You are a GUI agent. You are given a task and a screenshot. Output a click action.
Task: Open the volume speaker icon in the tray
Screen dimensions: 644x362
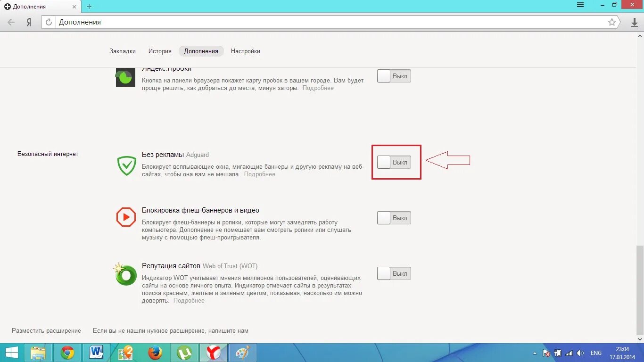point(580,353)
